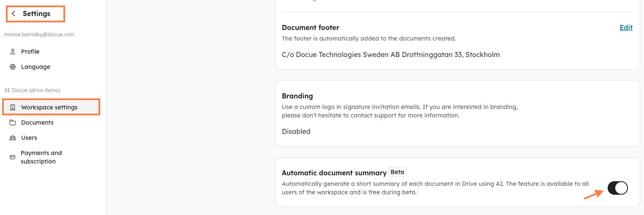The image size is (644, 215).
Task: Go to Language settings
Action: tap(36, 67)
